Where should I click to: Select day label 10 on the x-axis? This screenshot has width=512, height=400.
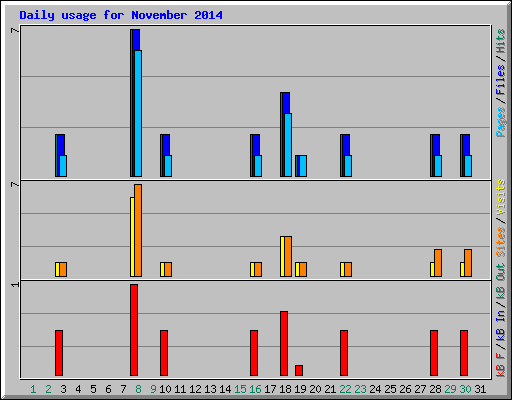[x=165, y=389]
